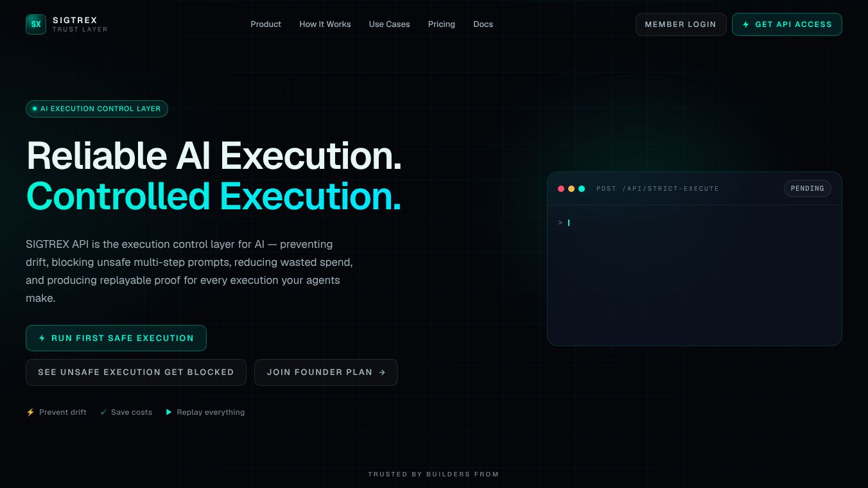868x488 pixels.
Task: Click the Save costs text
Action: [132, 412]
